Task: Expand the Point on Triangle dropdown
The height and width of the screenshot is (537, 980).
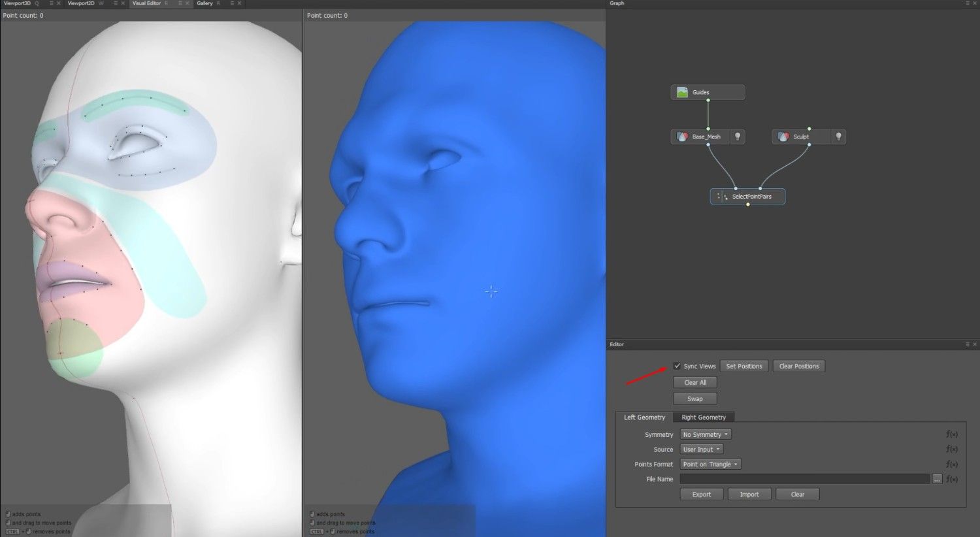Action: point(710,464)
